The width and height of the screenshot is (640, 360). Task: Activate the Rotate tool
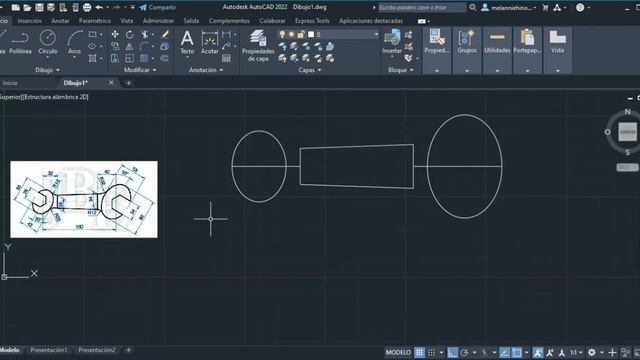pos(129,35)
